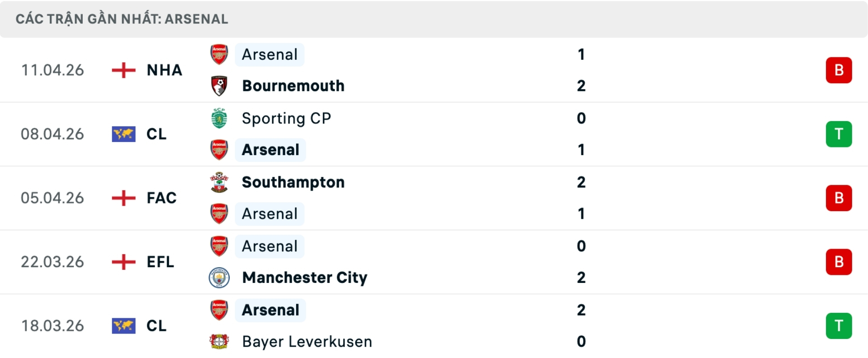Click the Bayer Leverkusen club crest

click(219, 342)
